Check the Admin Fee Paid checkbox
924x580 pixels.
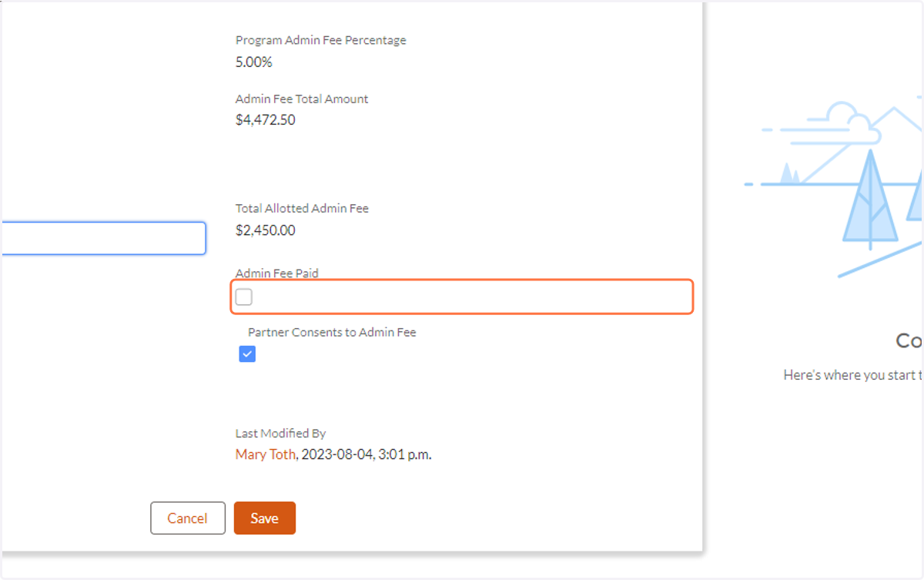tap(244, 297)
